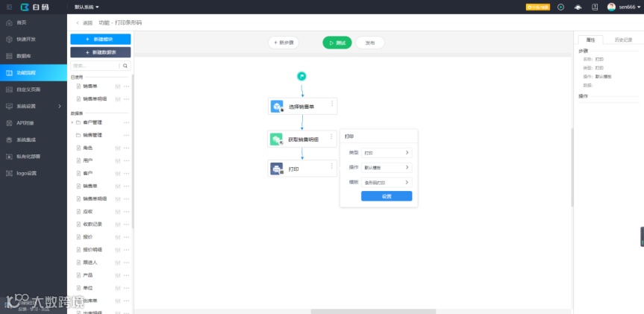This screenshot has height=314, width=644.
Task: Open 类型 dropdown showing 打印
Action: point(387,153)
